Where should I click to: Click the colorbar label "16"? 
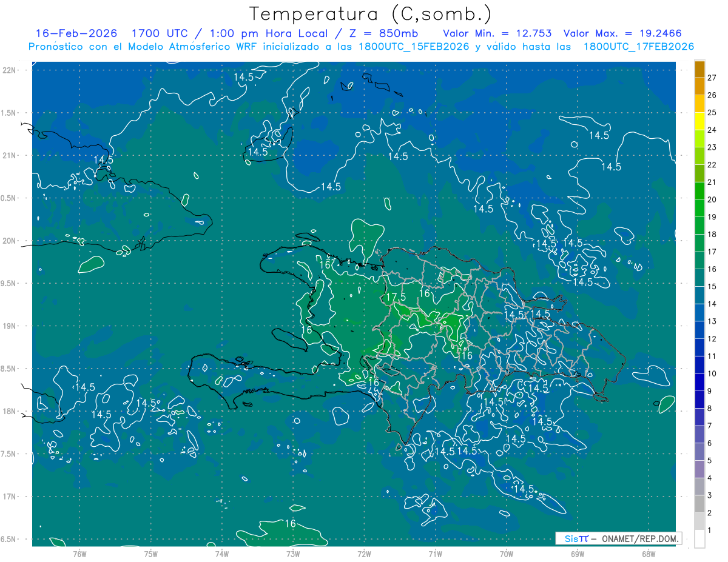click(712, 269)
